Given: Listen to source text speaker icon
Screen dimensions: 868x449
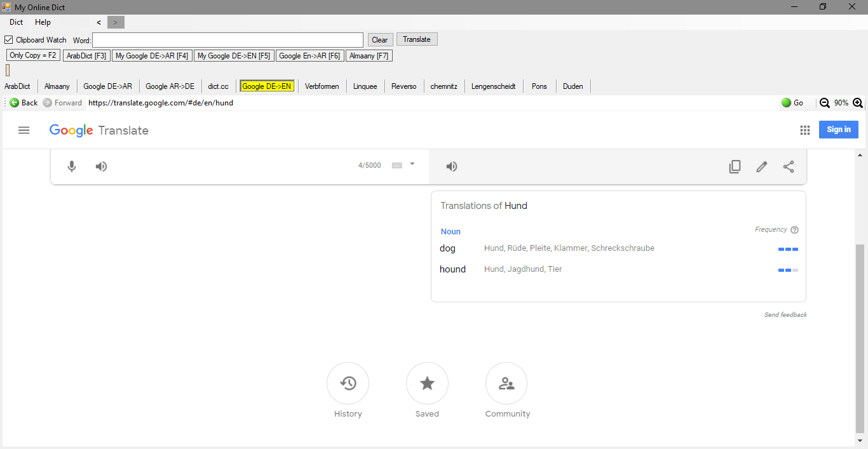Looking at the screenshot, I should 101,166.
